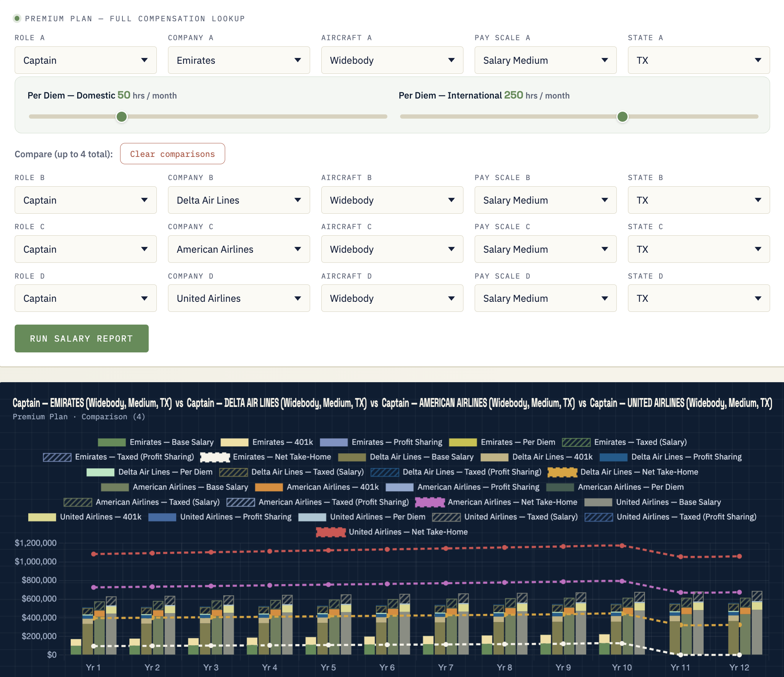Viewport: 784px width, 677px height.
Task: Click the "$600,000" y-axis label
Action: point(39,599)
